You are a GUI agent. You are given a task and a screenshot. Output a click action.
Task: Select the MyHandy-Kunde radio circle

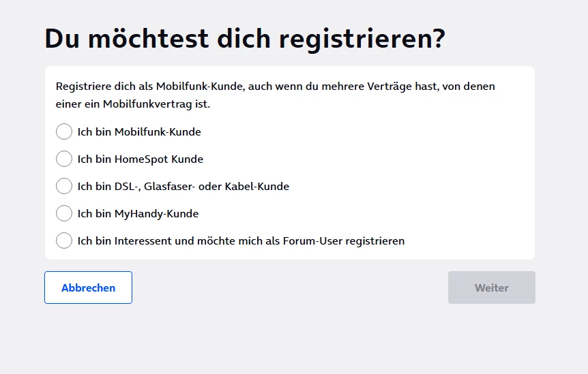(63, 213)
